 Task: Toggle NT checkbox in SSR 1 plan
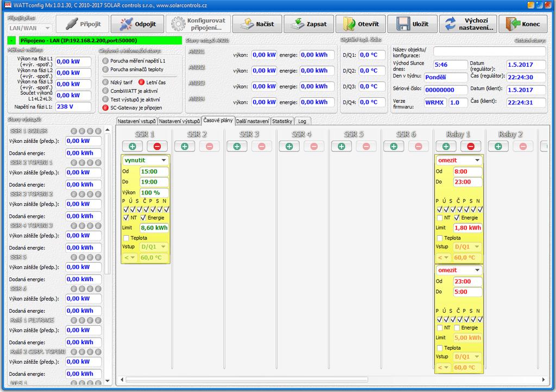(x=126, y=218)
